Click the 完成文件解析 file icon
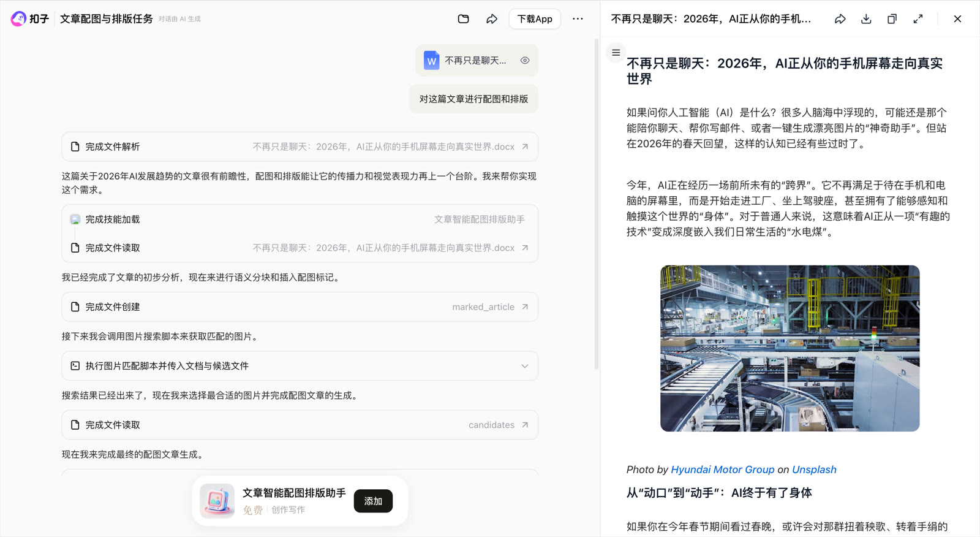980x537 pixels. click(75, 147)
